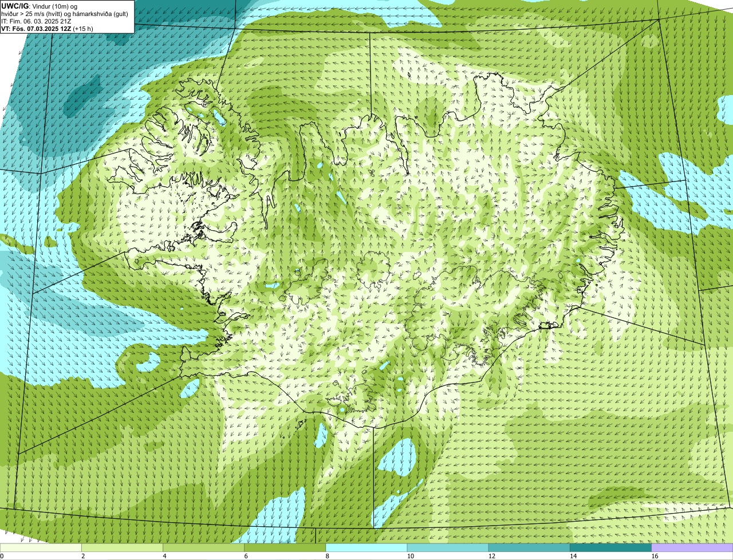Click the init time "IT: Fim. 06. 03. 2025 21Z"
Screen dimensions: 733x560
[36, 21]
